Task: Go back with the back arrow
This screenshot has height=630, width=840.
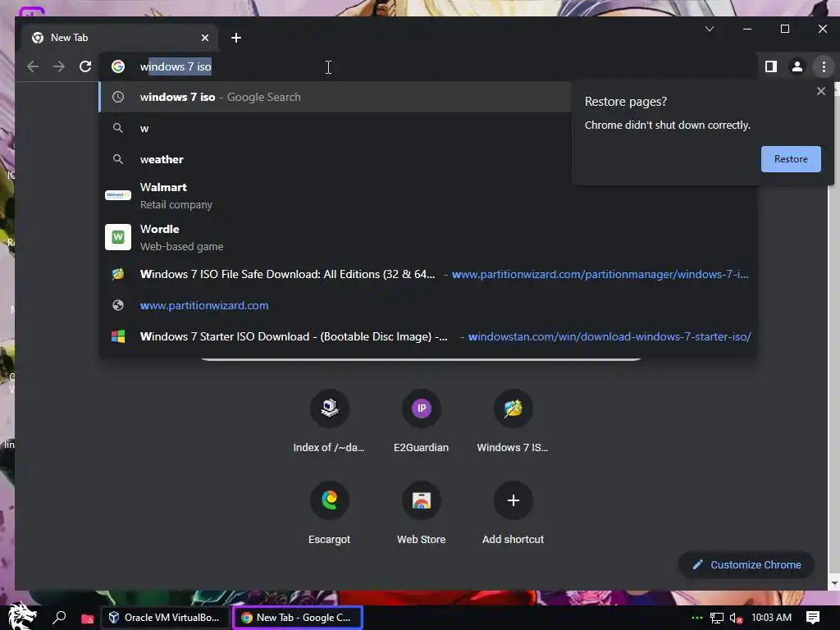Action: pyautogui.click(x=33, y=66)
